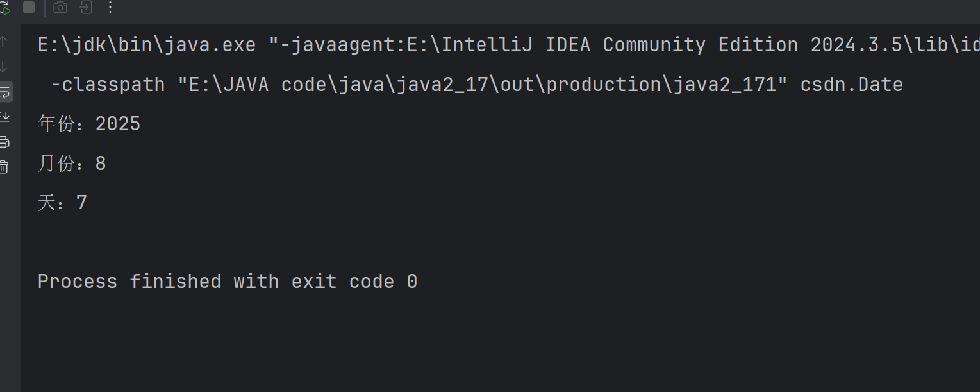The image size is (980, 392).
Task: Click the csdn.Date class name
Action: pyautogui.click(x=852, y=85)
